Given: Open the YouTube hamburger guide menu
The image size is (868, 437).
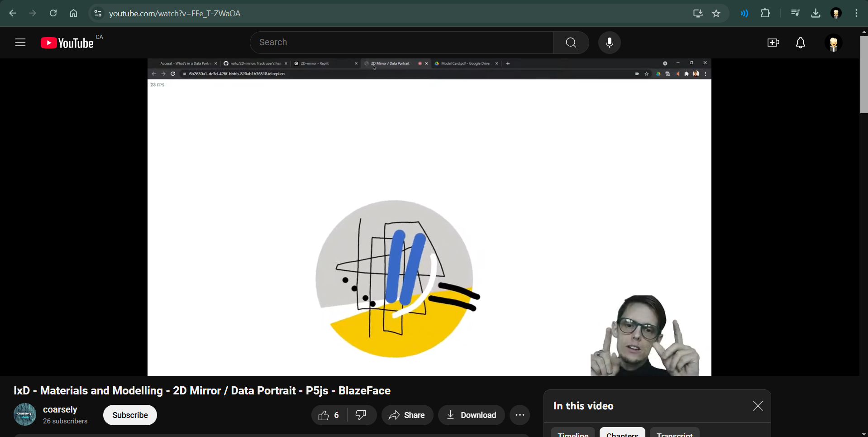Looking at the screenshot, I should [20, 43].
